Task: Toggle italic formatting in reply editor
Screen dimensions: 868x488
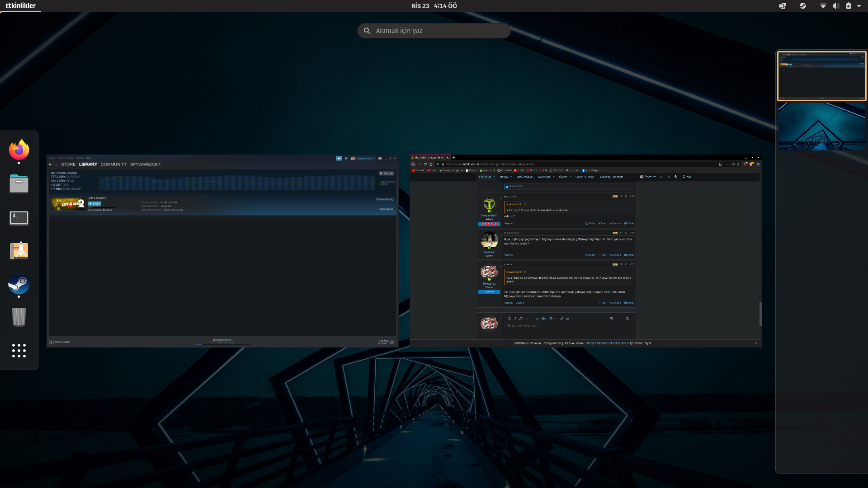Action: (x=515, y=319)
